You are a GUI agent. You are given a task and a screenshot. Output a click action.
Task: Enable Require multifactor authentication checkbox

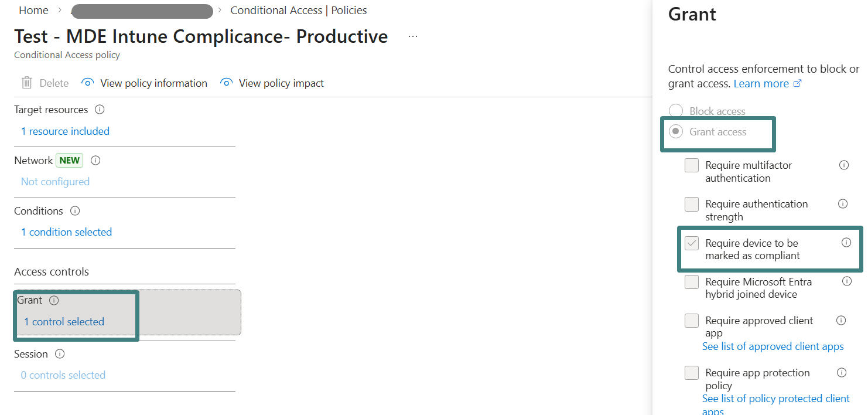[x=692, y=165]
